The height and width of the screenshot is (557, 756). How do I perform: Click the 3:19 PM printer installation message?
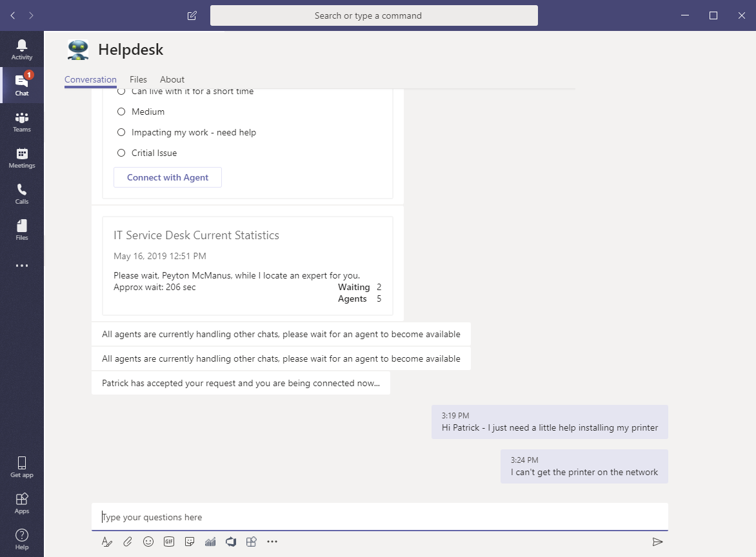[x=550, y=422]
